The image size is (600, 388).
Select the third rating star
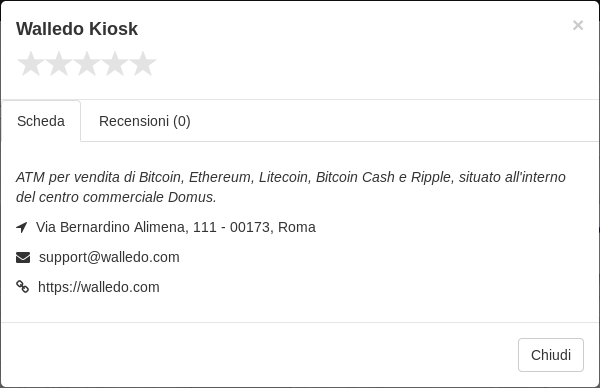[87, 64]
